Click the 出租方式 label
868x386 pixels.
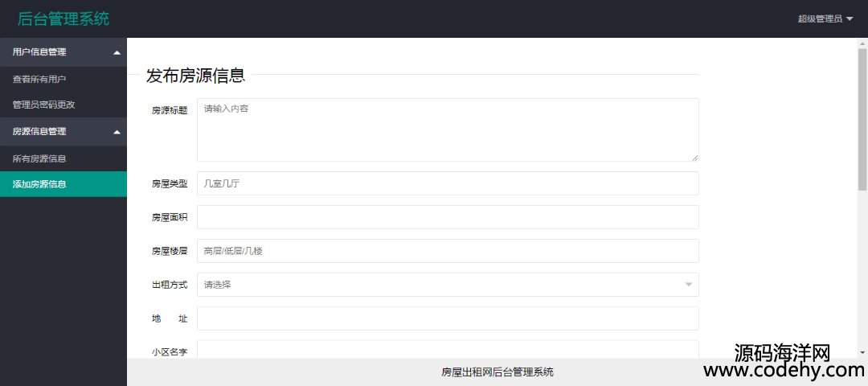point(170,285)
